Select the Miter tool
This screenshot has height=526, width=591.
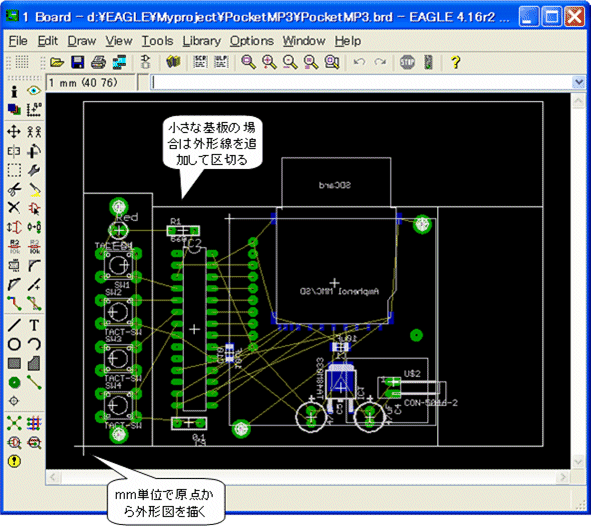click(34, 266)
